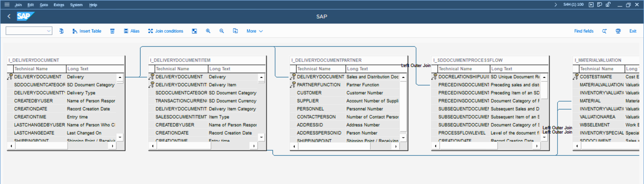
Task: Open the command field dropdown arrow
Action: [x=49, y=31]
